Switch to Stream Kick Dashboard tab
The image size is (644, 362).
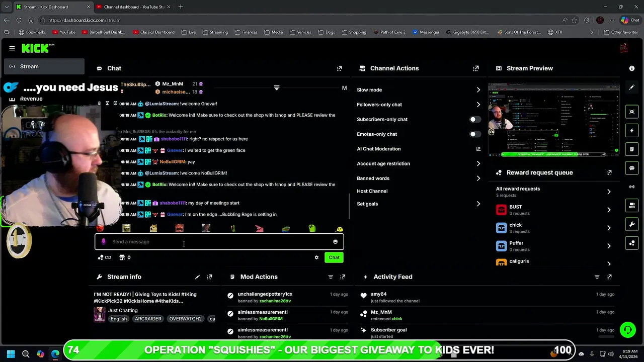pos(53,7)
